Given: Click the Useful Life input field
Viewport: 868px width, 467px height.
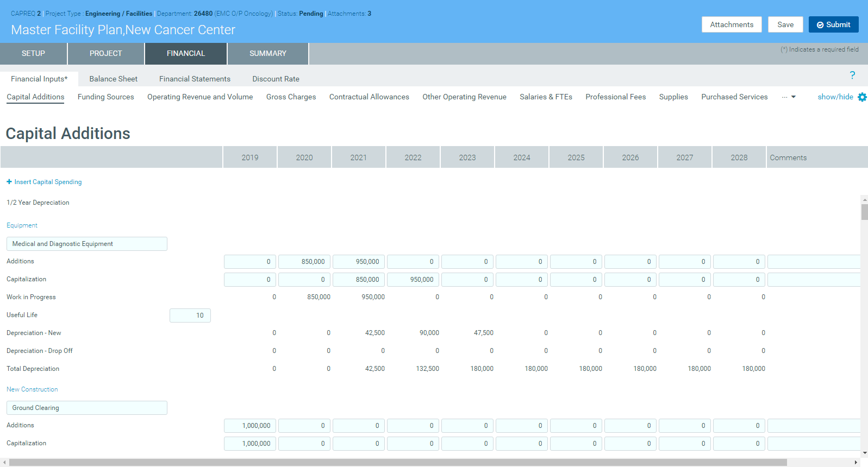Looking at the screenshot, I should point(190,315).
